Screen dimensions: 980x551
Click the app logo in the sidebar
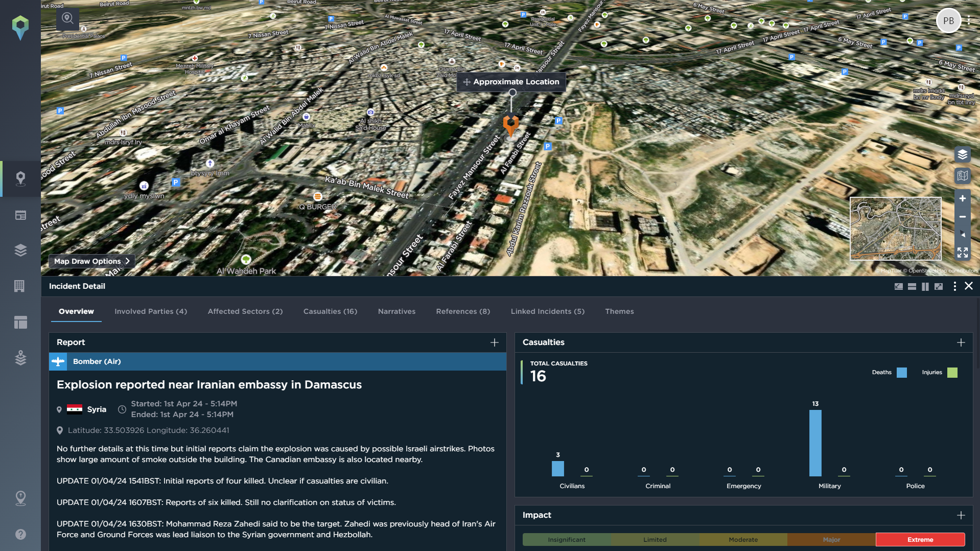tap(20, 27)
